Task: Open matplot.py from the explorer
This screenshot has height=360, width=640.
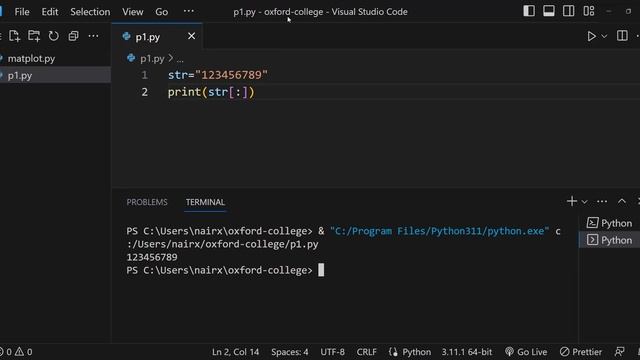Action: coord(31,59)
